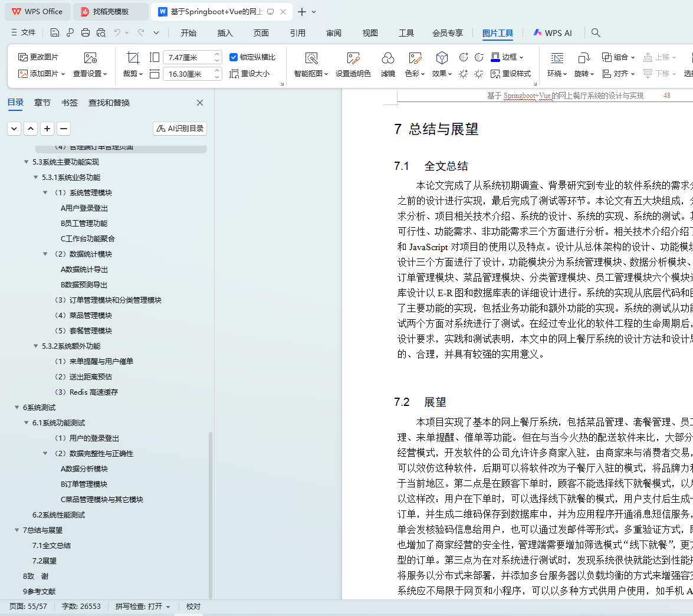Click the promote heading level minus button
This screenshot has width=693, height=616.
[64, 129]
